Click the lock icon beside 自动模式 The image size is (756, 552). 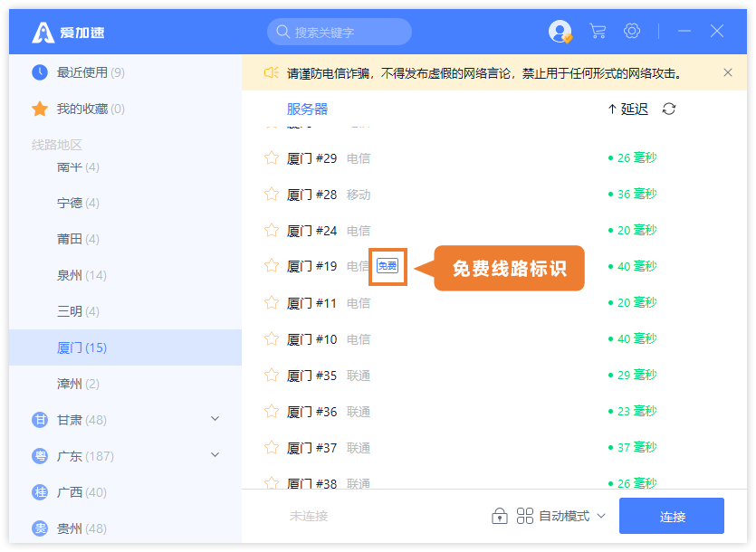500,516
